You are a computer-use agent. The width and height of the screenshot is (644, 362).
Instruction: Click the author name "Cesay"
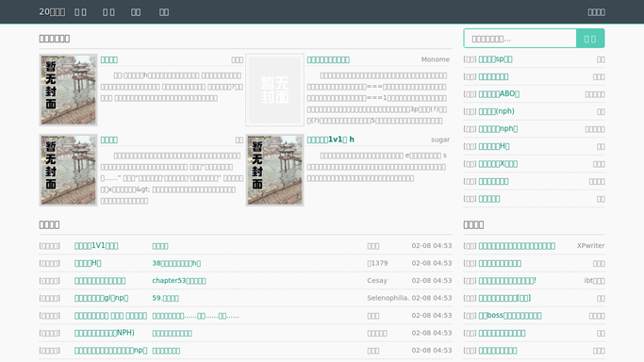[x=377, y=281]
